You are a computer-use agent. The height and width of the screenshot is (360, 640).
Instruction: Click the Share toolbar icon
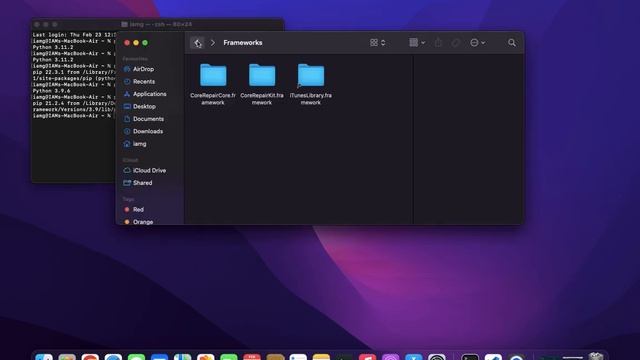[438, 43]
